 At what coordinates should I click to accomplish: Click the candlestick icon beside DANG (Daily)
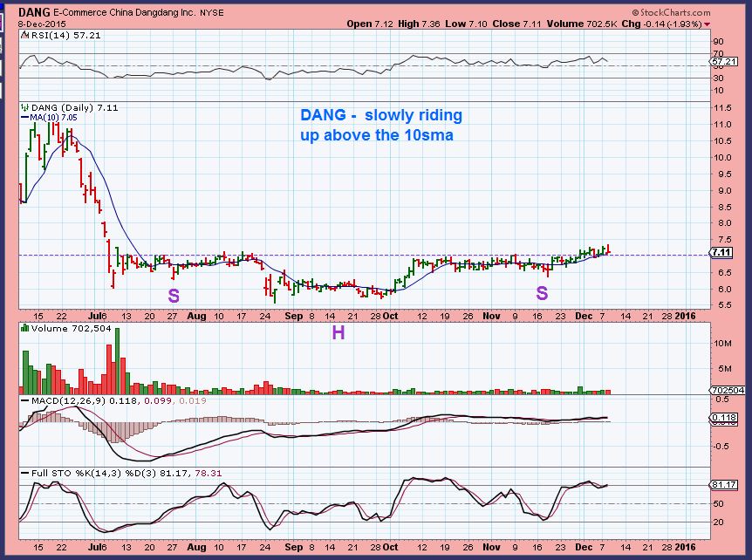point(24,107)
